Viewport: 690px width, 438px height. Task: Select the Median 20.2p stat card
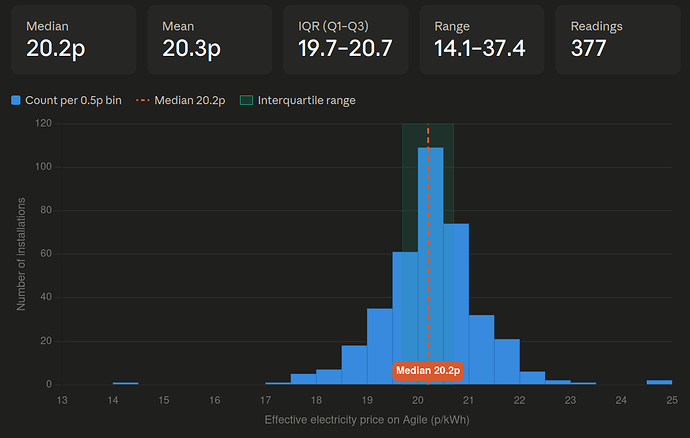coord(73,40)
